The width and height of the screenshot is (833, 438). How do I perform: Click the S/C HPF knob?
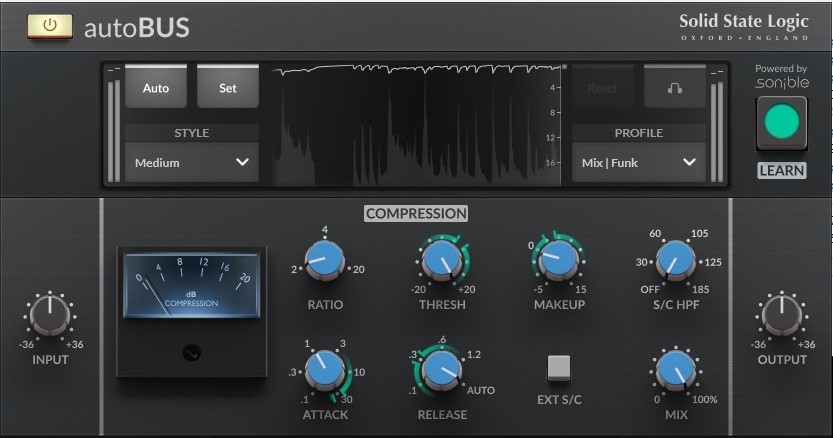675,261
